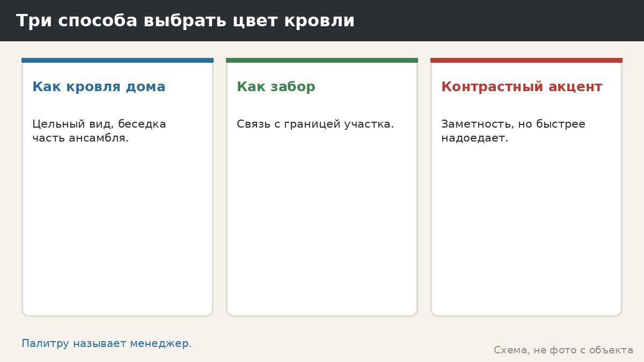Click the text 'Связь с границей участка.'

tap(315, 124)
